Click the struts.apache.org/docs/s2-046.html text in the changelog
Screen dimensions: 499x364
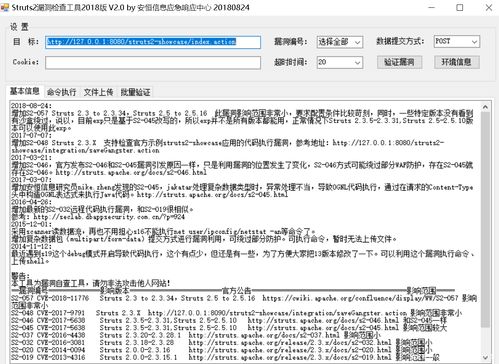[x=131, y=172]
